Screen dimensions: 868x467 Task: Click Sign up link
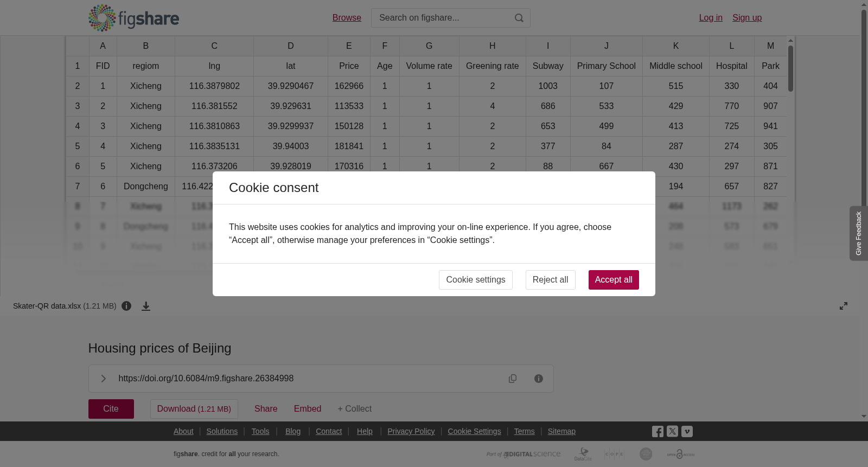[747, 18]
